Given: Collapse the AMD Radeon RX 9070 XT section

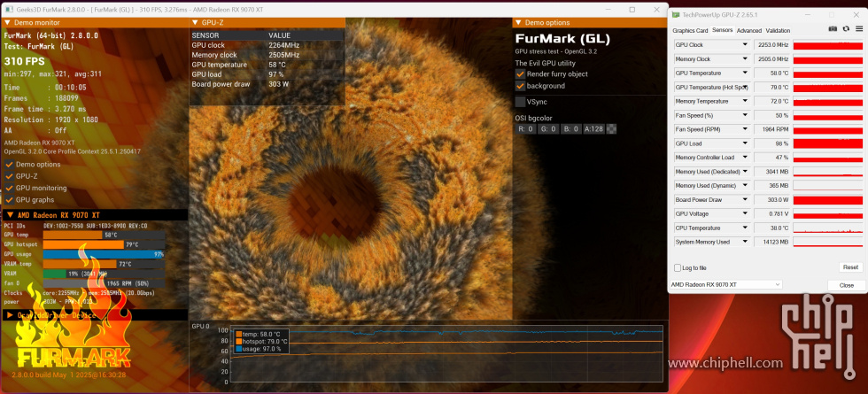Looking at the screenshot, I should pyautogui.click(x=8, y=214).
